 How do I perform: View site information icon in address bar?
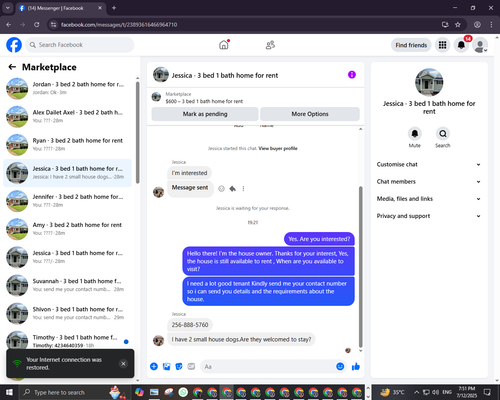pyautogui.click(x=53, y=25)
